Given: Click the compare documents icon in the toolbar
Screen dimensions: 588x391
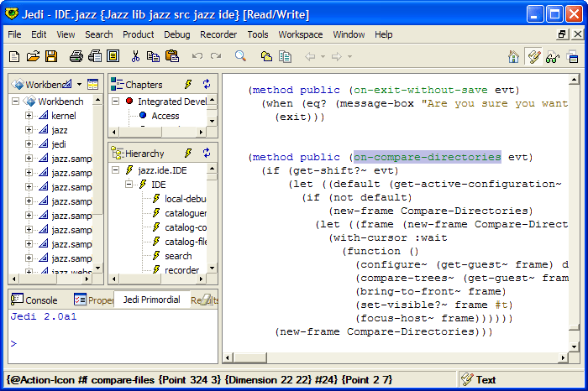Looking at the screenshot, I should pyautogui.click(x=285, y=56).
